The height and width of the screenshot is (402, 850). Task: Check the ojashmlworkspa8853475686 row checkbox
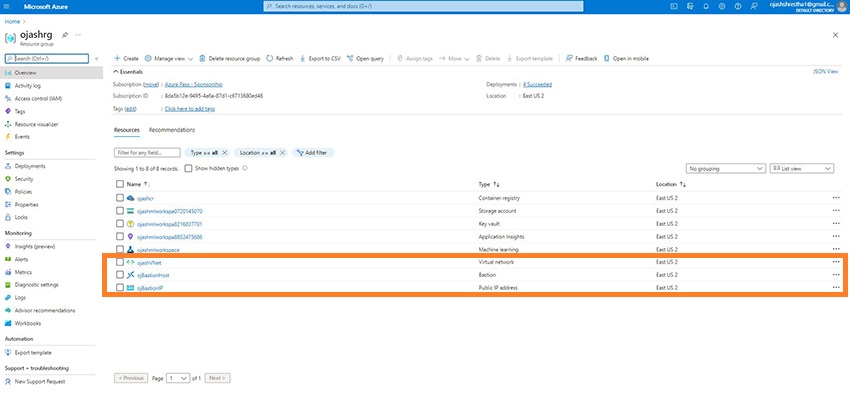tap(120, 237)
